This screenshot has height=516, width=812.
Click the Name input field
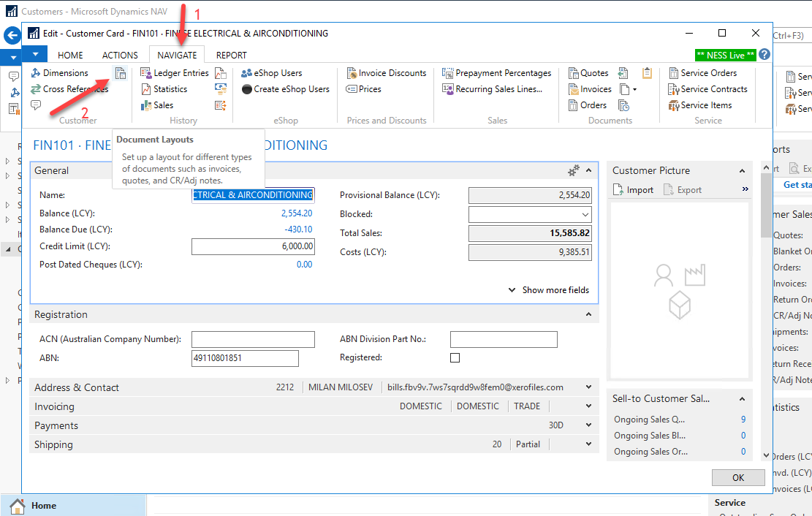253,195
